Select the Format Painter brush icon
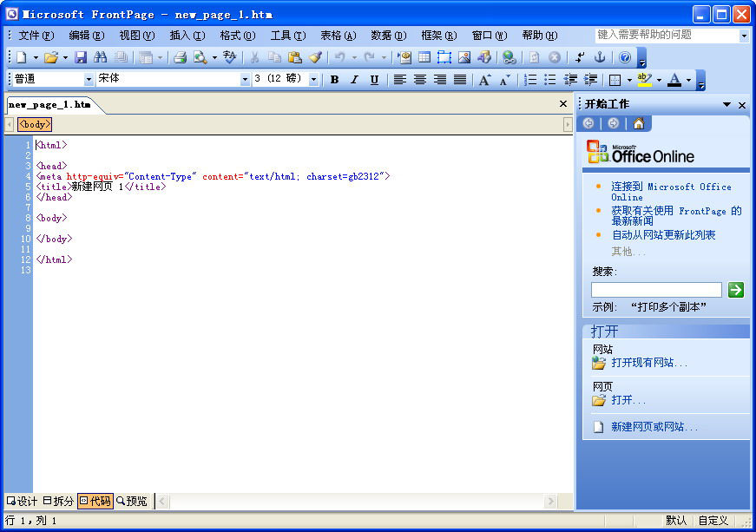The width and height of the screenshot is (756, 532). click(x=315, y=58)
